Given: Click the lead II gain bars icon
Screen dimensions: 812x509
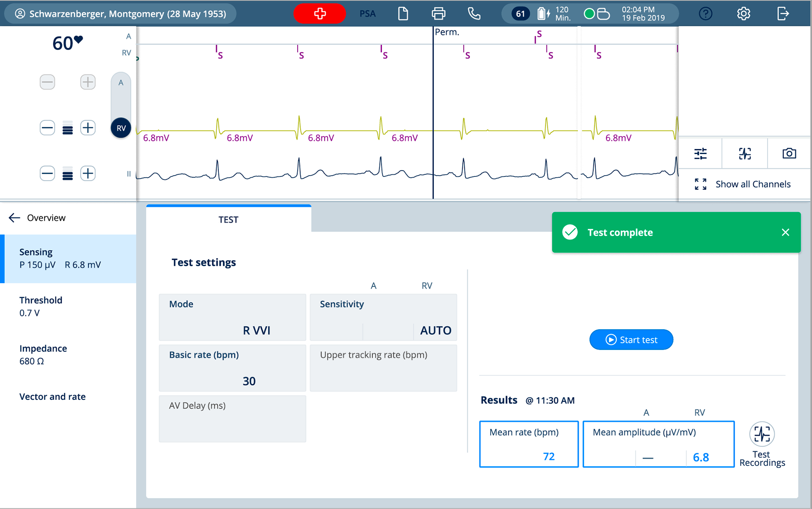Looking at the screenshot, I should tap(68, 173).
